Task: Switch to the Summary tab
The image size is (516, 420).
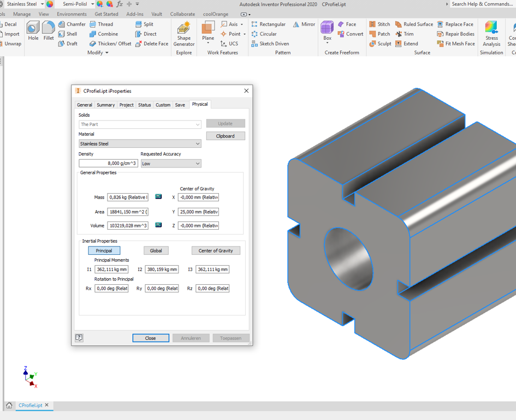Action: (x=105, y=105)
